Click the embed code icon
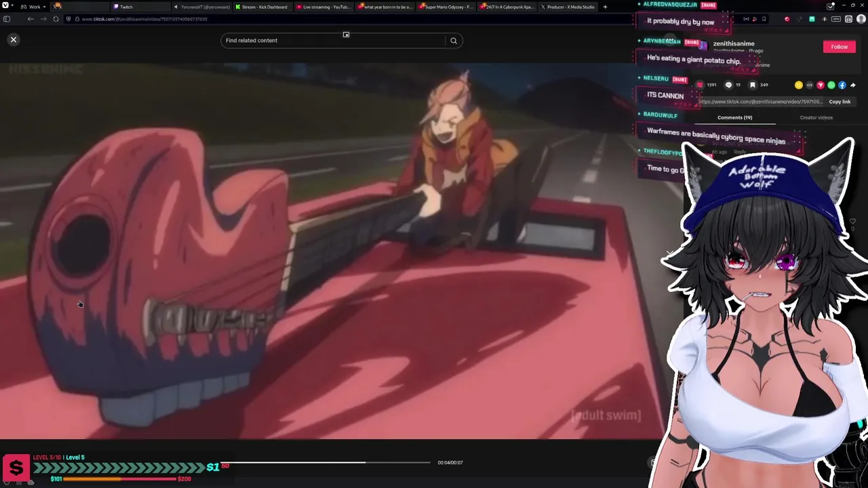The image size is (868, 488). 810,85
